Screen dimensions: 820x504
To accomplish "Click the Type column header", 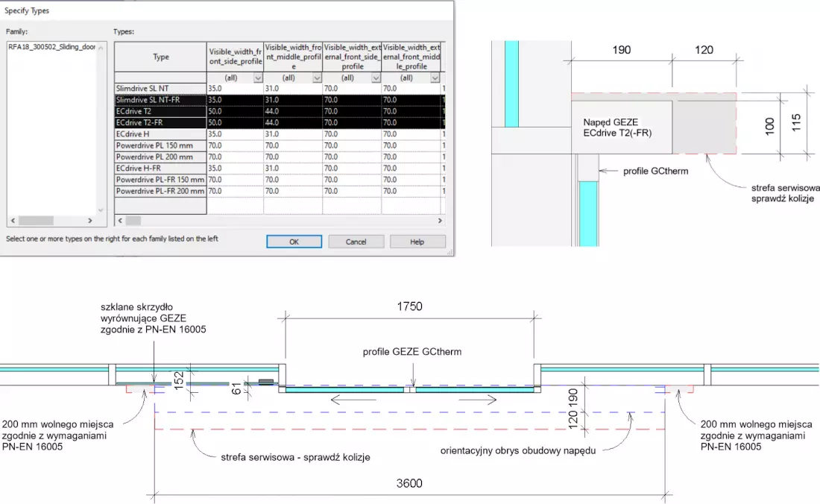I will pos(160,57).
